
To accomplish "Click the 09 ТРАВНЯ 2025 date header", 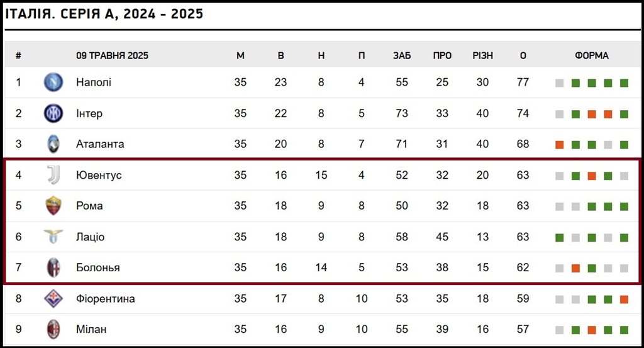I will point(112,55).
